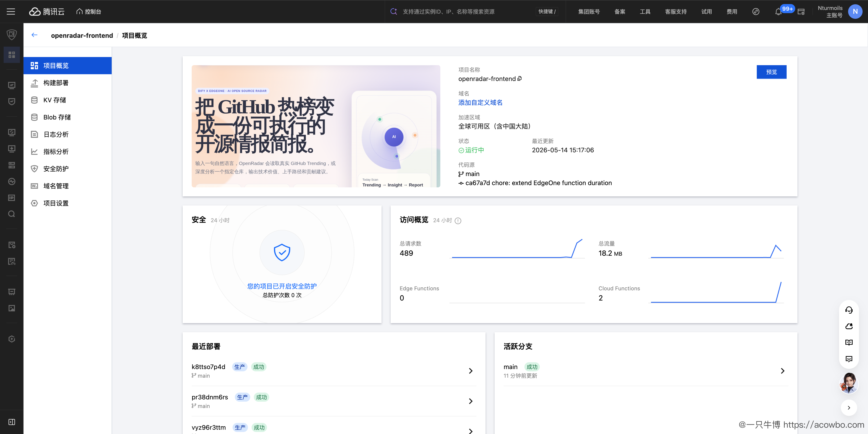Open 日志分析 in sidebar

click(67, 134)
